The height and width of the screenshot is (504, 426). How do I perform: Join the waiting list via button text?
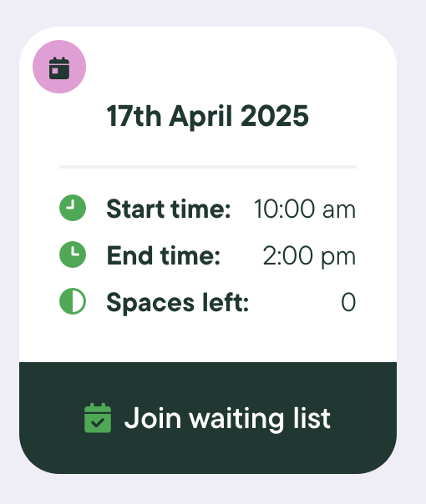pos(227,419)
